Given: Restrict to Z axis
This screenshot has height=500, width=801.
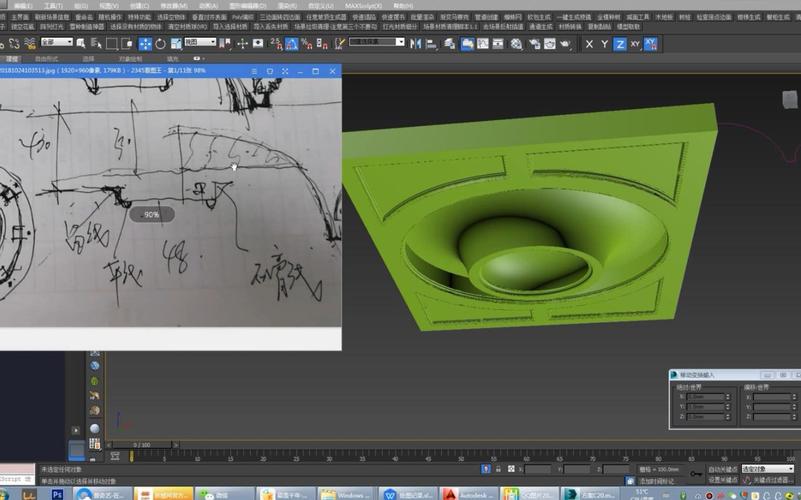Looking at the screenshot, I should 620,44.
